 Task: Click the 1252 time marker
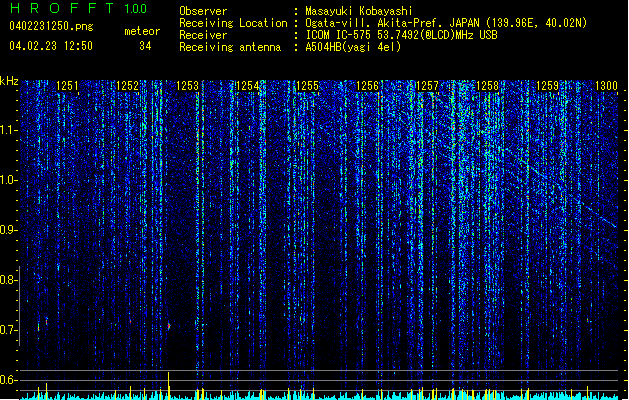128,86
